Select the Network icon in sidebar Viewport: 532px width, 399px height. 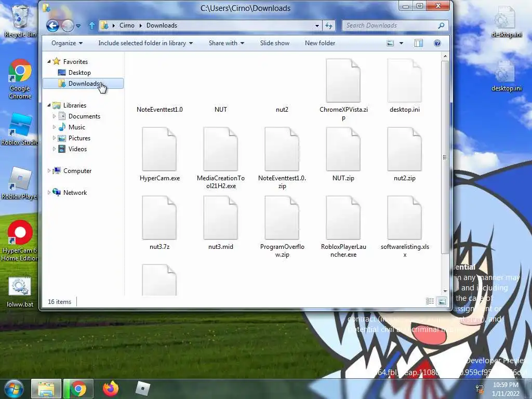pos(57,192)
